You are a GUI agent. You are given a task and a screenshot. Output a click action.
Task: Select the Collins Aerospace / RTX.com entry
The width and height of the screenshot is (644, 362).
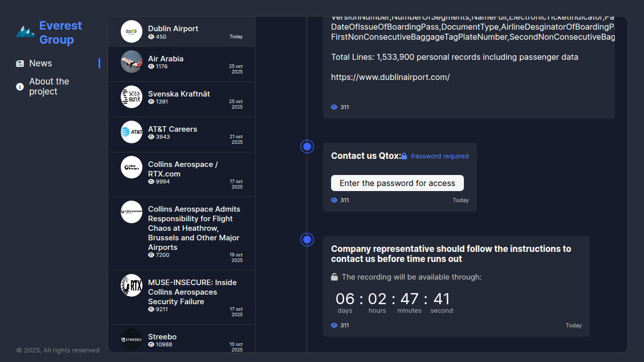click(183, 169)
